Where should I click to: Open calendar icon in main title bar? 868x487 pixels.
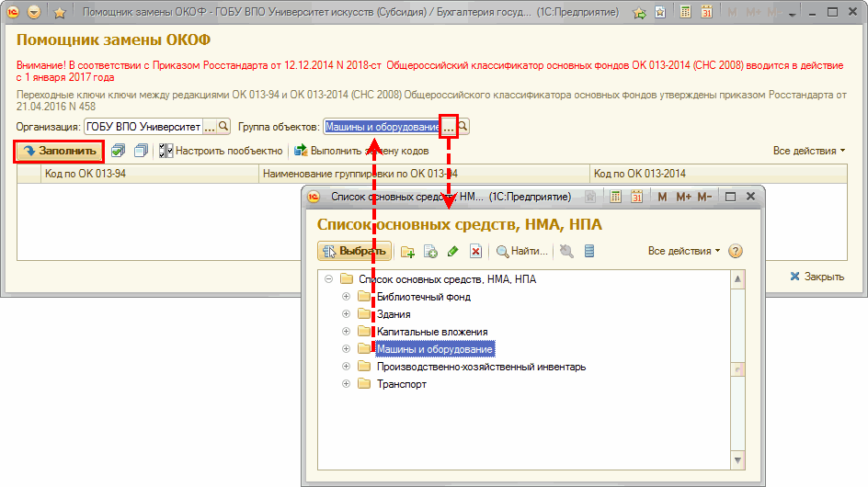click(x=707, y=14)
